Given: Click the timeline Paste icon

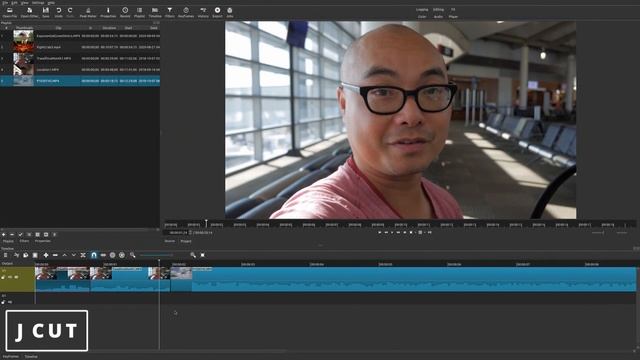Looking at the screenshot, I should (35, 255).
